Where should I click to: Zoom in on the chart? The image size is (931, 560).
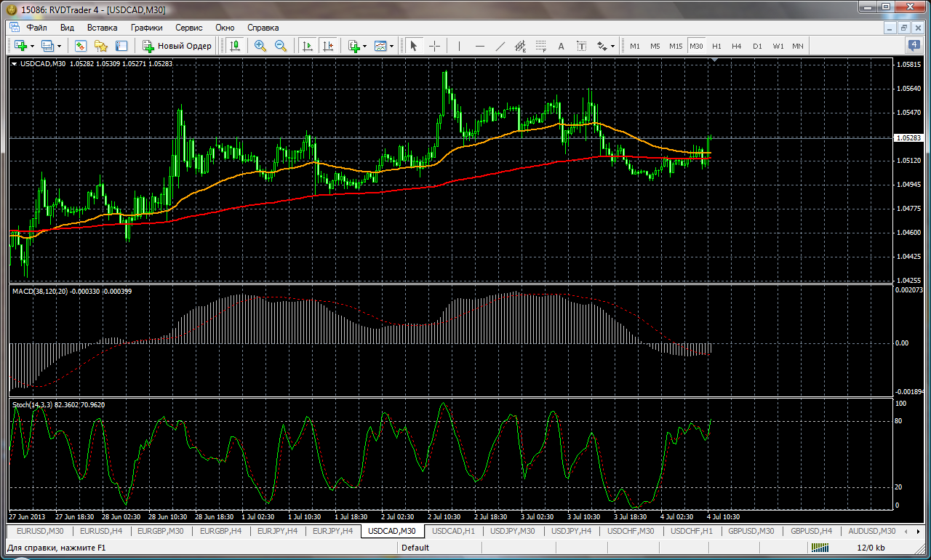pos(260,46)
